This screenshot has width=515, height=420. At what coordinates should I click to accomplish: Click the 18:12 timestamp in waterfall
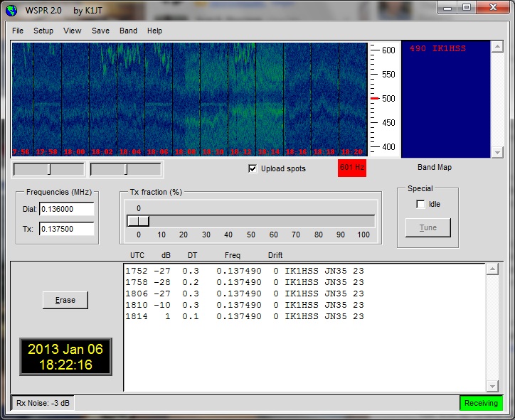[x=240, y=152]
